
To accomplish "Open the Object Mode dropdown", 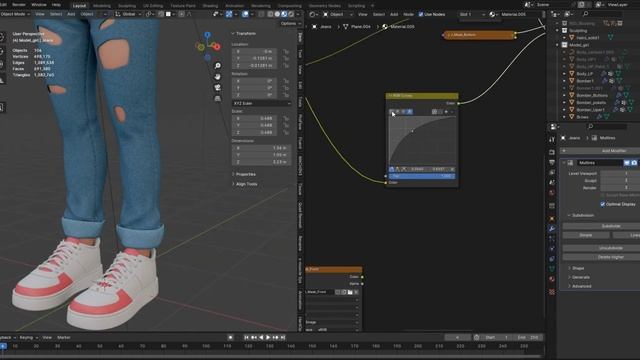I will pos(15,14).
